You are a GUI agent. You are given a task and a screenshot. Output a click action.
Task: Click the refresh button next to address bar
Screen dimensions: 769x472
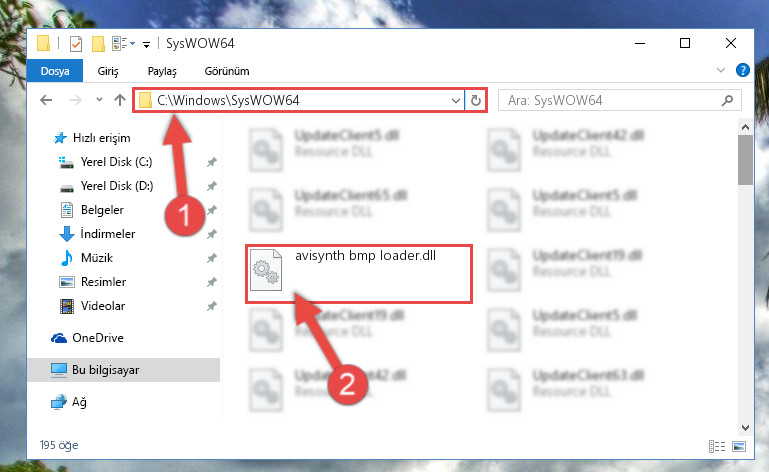pos(475,101)
